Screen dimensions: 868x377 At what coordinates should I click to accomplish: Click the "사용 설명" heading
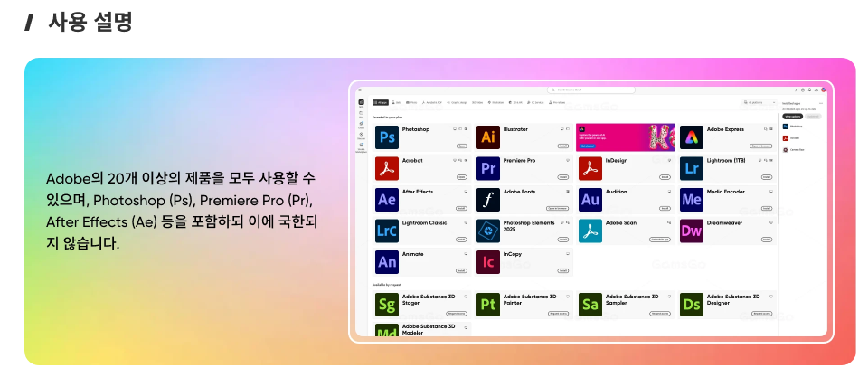(90, 22)
